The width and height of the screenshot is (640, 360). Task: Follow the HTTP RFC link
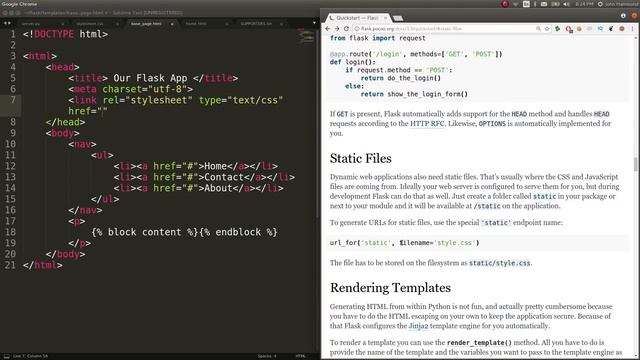pyautogui.click(x=427, y=124)
